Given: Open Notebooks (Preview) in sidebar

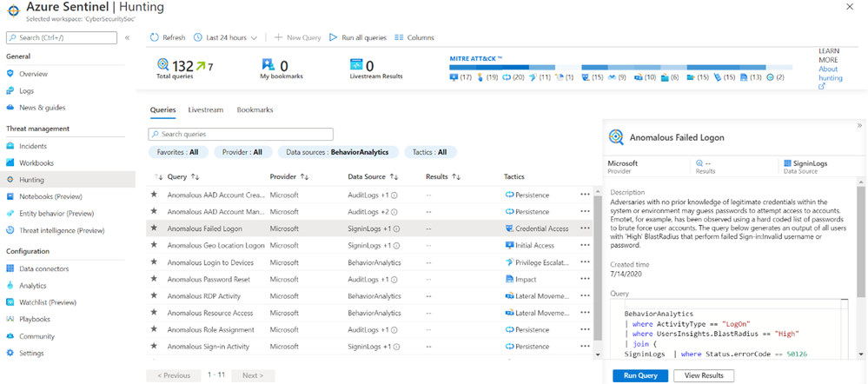Looking at the screenshot, I should pyautogui.click(x=50, y=196).
